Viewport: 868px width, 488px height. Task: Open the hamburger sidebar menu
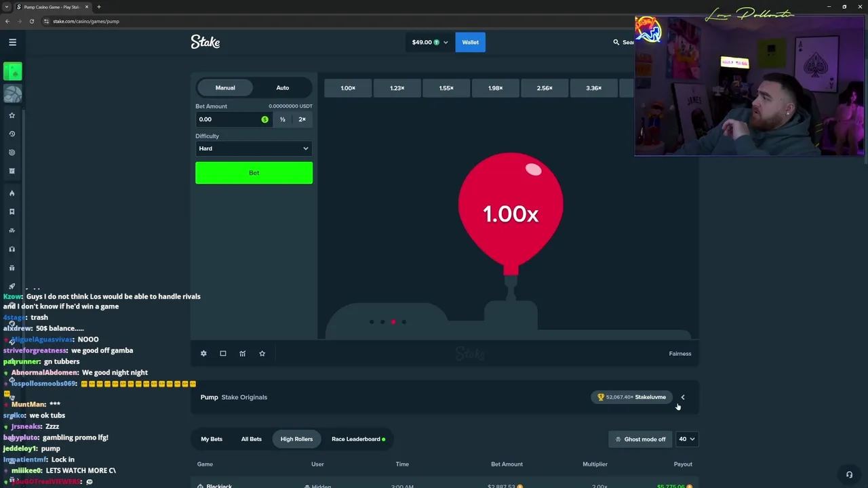click(x=12, y=42)
